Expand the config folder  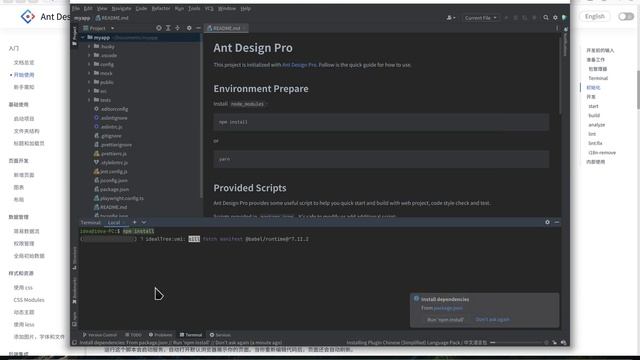(x=89, y=64)
